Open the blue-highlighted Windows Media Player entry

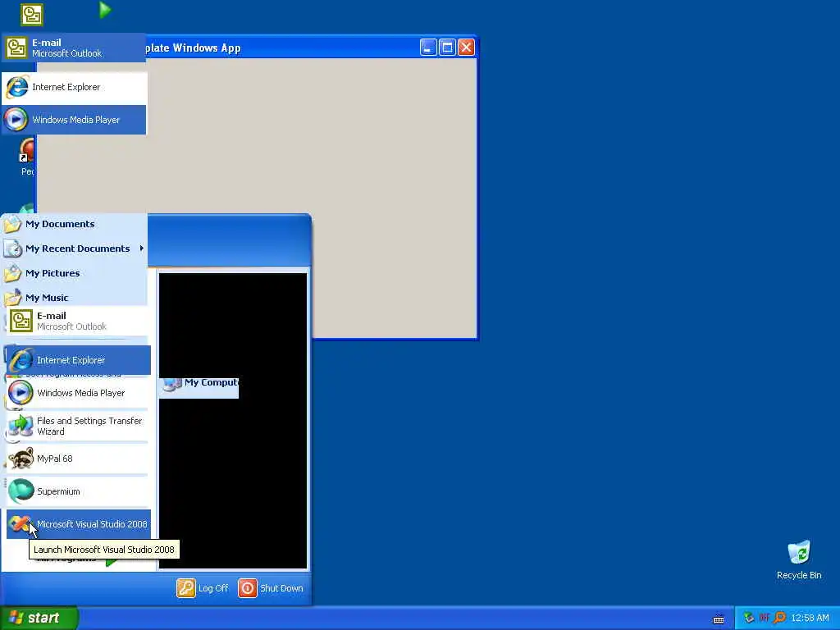click(x=74, y=120)
